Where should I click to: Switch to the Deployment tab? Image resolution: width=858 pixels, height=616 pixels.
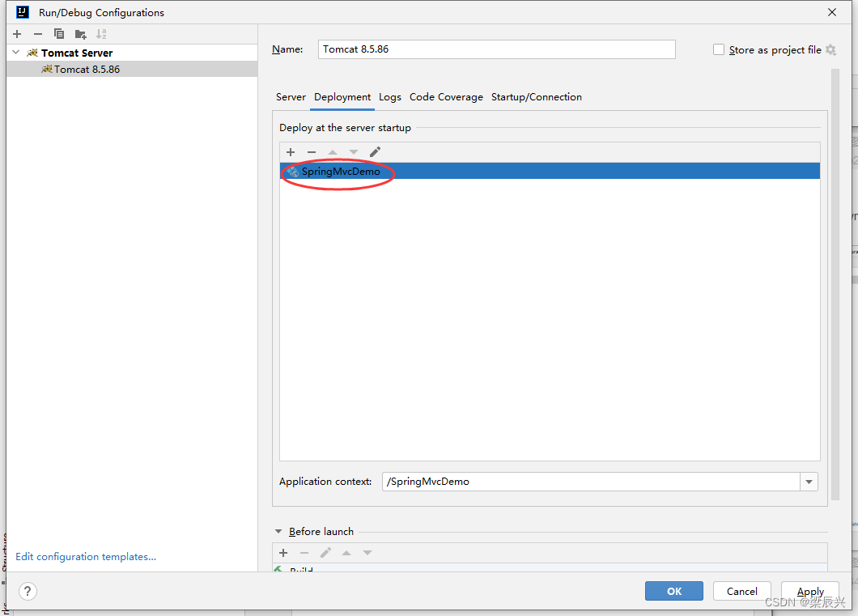point(342,97)
